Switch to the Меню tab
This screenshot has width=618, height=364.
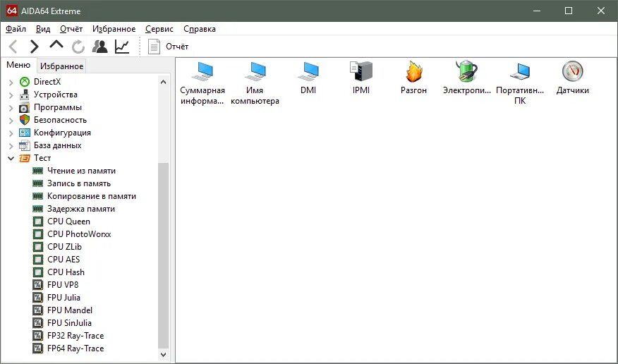(x=18, y=65)
